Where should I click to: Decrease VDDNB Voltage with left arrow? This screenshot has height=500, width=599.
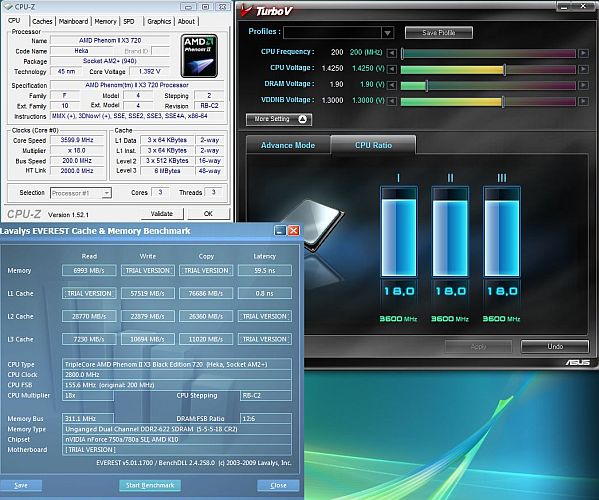tap(392, 101)
